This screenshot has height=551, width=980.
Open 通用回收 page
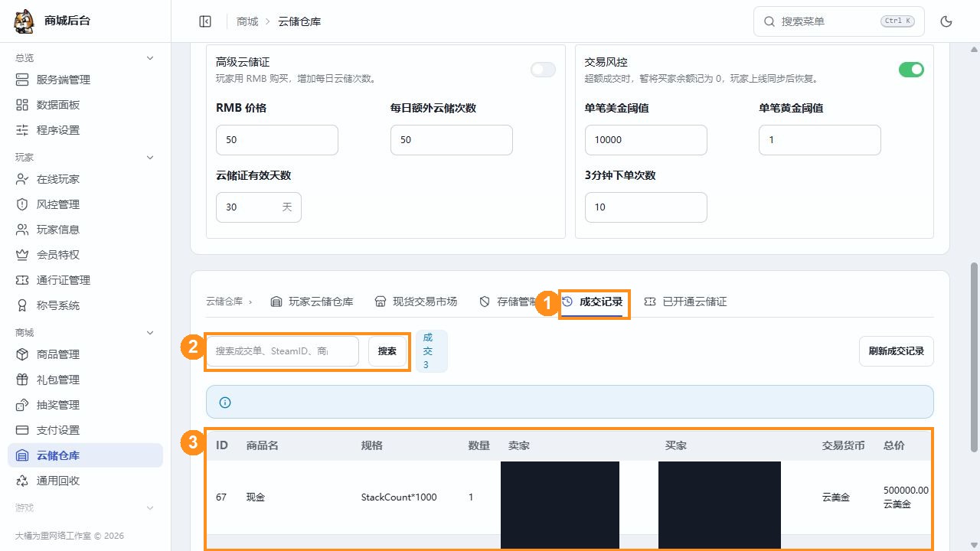[85, 481]
